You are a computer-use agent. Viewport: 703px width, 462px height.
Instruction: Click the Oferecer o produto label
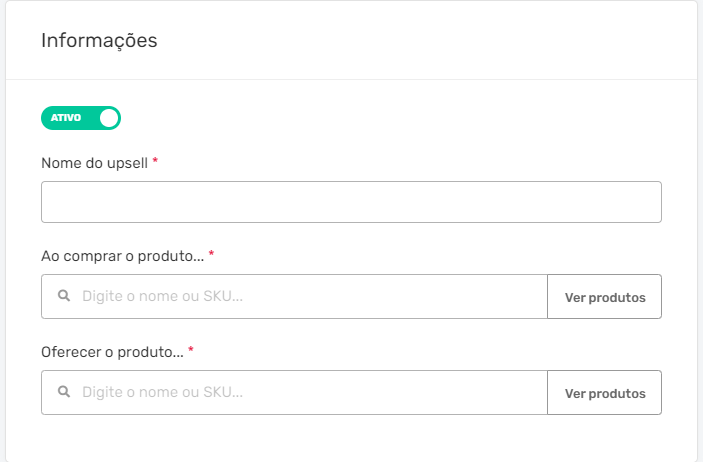pyautogui.click(x=113, y=352)
